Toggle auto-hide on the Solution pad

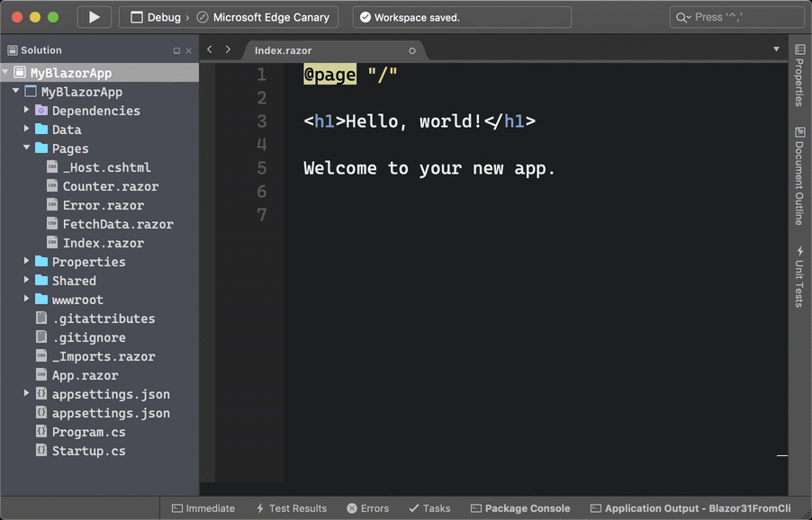(176, 50)
